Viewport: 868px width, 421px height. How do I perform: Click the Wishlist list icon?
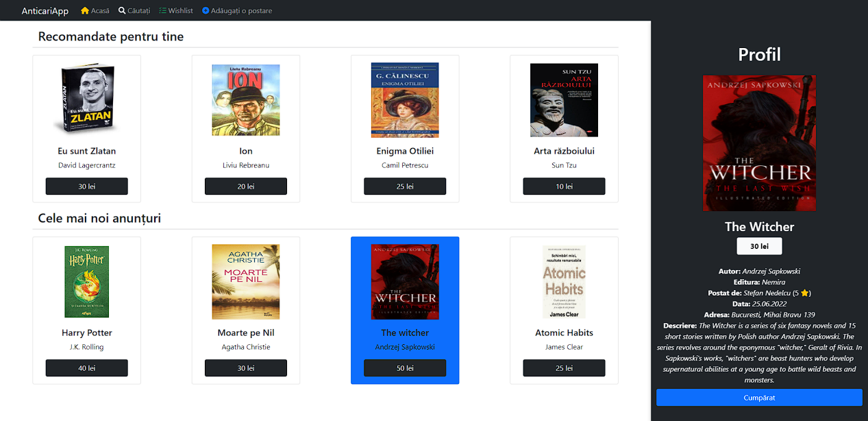(x=162, y=11)
